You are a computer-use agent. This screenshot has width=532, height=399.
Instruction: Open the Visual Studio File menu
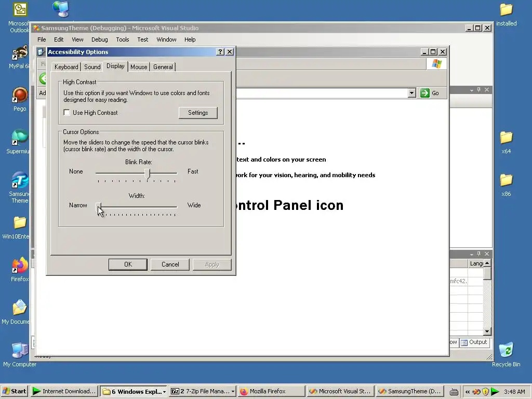click(42, 39)
